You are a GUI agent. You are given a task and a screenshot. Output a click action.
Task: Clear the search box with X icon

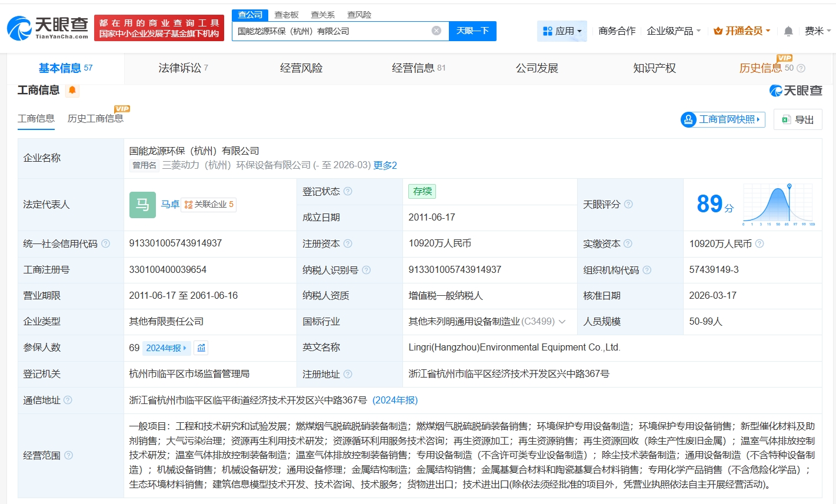pos(436,31)
